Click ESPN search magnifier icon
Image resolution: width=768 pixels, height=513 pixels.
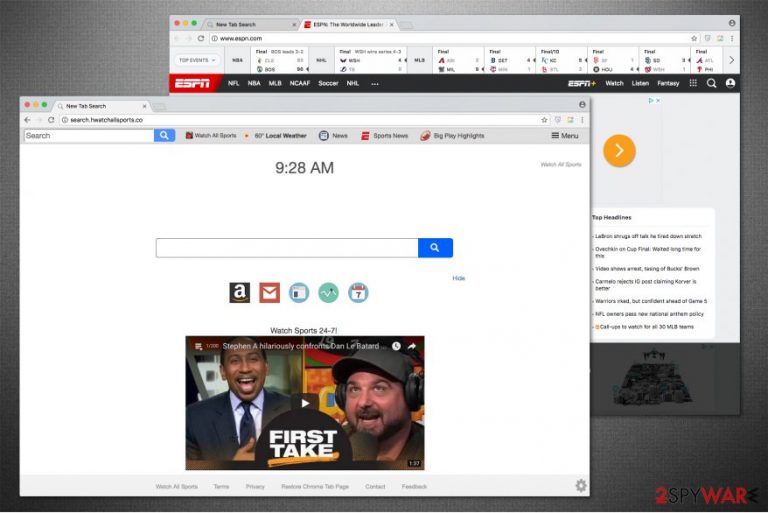point(712,83)
